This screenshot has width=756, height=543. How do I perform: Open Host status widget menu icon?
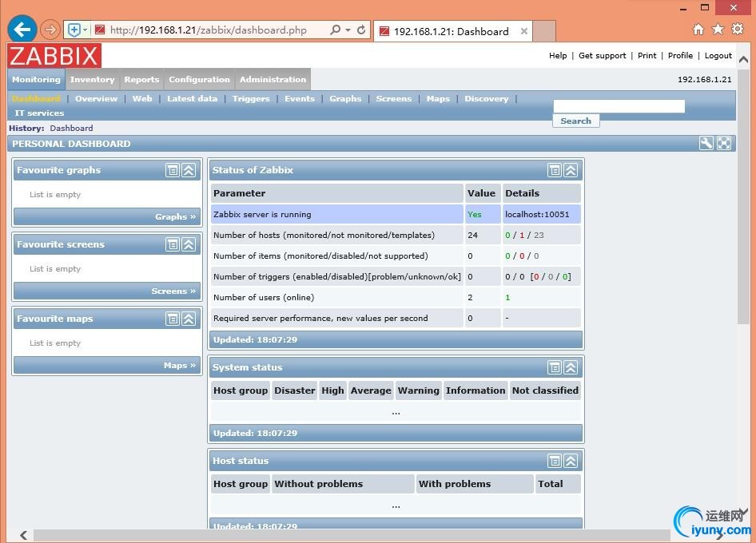555,461
